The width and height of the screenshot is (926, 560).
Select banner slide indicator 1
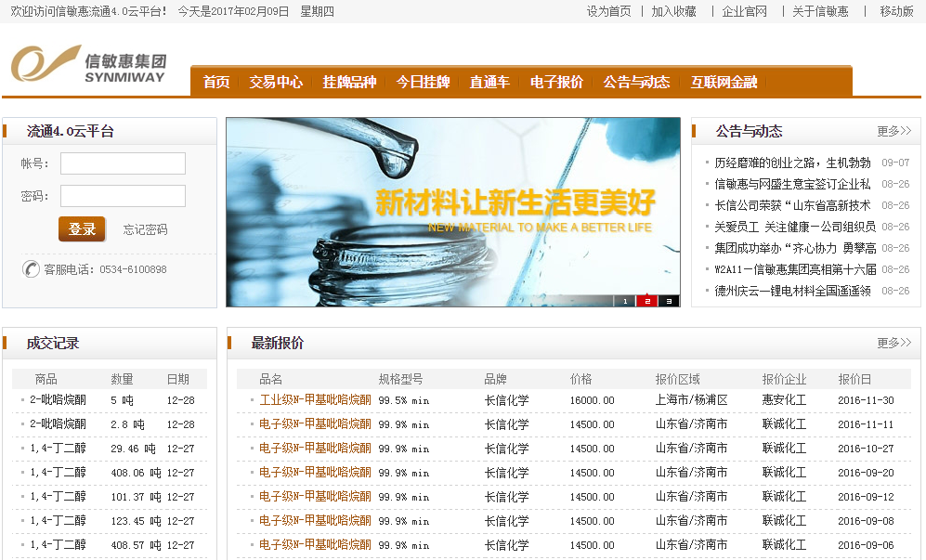[625, 301]
